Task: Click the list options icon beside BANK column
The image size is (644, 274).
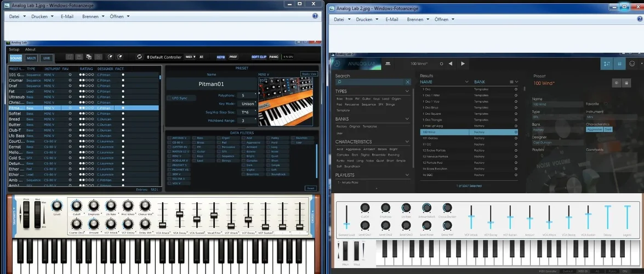Action: tap(512, 82)
